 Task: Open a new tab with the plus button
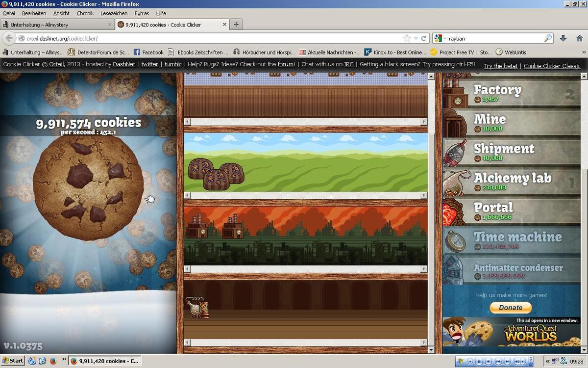pyautogui.click(x=236, y=25)
